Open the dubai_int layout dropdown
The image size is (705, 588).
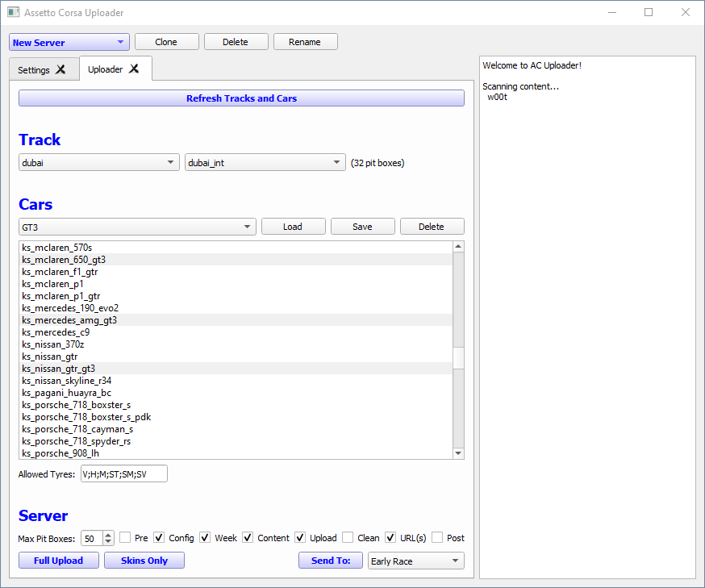click(265, 162)
